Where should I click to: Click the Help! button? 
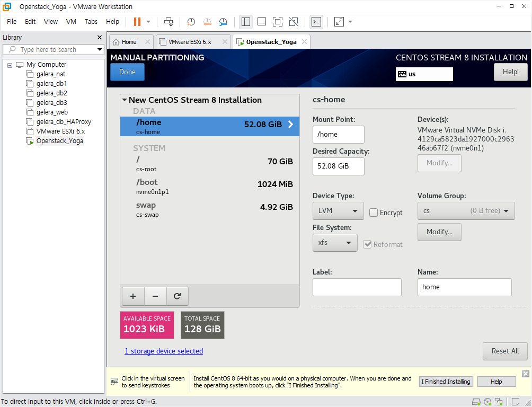pos(510,72)
